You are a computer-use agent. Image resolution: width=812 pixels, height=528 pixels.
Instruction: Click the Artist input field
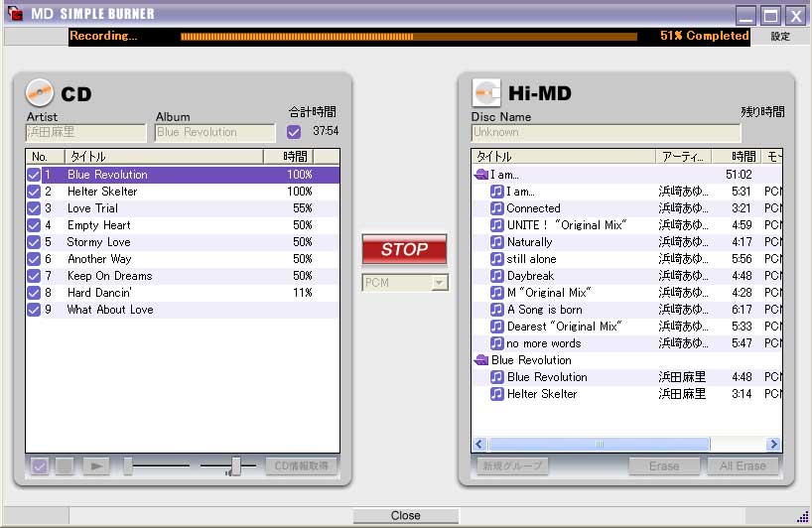pyautogui.click(x=86, y=133)
